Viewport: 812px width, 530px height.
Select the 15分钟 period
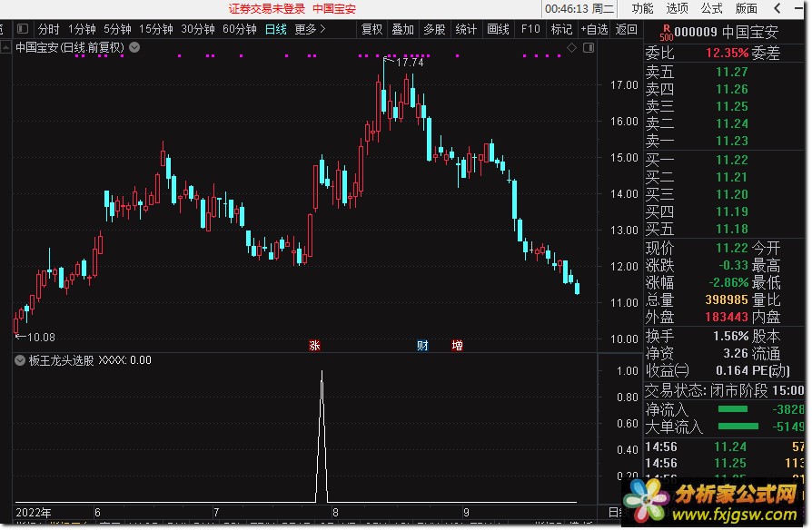(x=156, y=29)
